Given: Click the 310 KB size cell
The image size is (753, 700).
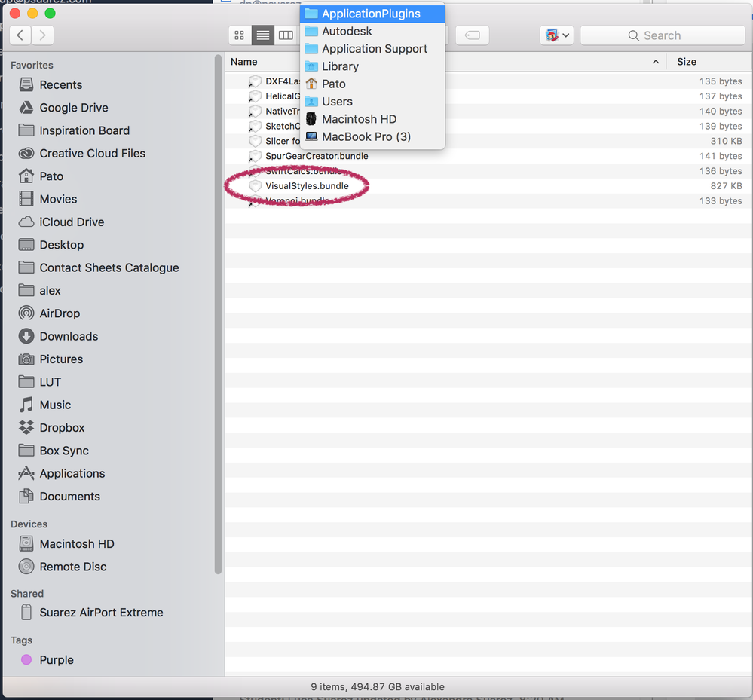Looking at the screenshot, I should (x=726, y=141).
